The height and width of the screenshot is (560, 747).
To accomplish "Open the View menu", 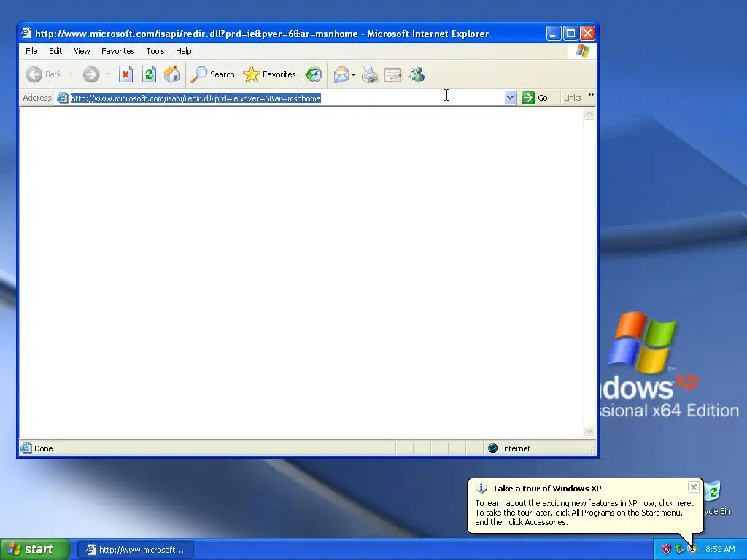I will tap(82, 51).
